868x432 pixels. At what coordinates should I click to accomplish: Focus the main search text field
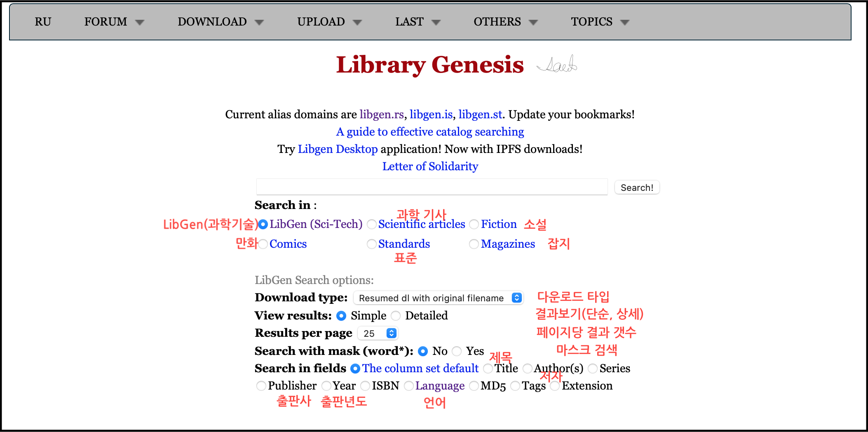click(432, 187)
